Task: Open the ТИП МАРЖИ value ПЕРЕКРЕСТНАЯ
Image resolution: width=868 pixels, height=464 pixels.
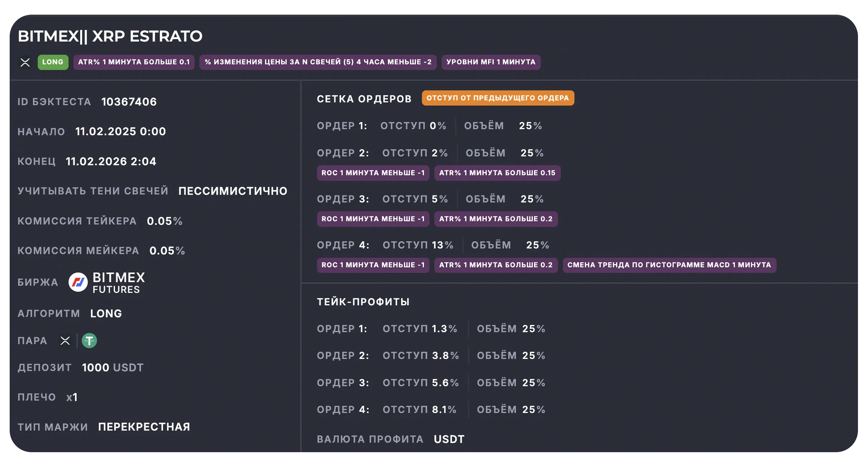Action: tap(144, 427)
